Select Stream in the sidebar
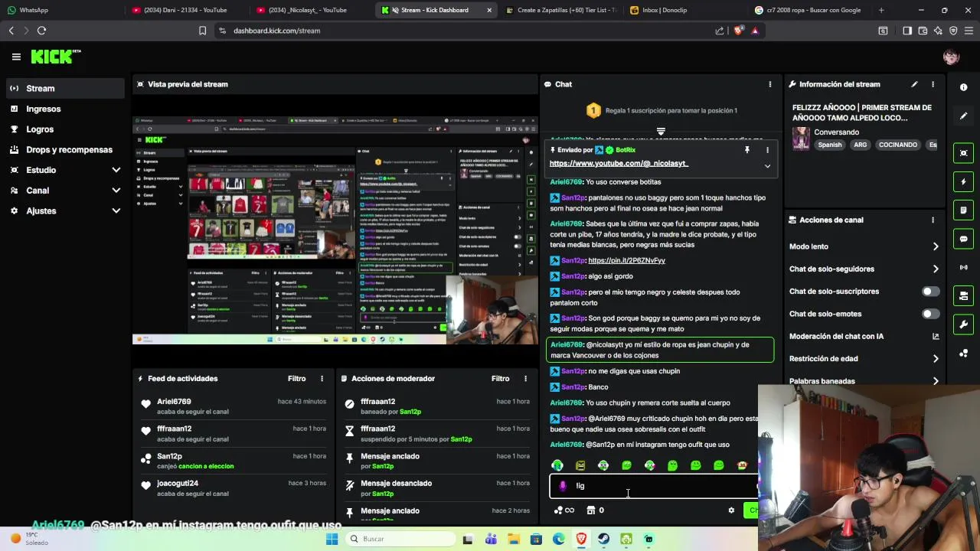 [x=65, y=88]
